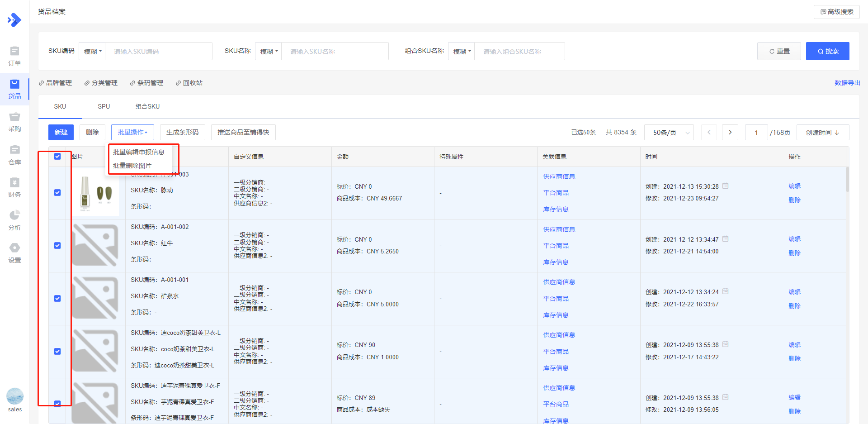Open the 50条/页 page size dropdown

(x=669, y=133)
